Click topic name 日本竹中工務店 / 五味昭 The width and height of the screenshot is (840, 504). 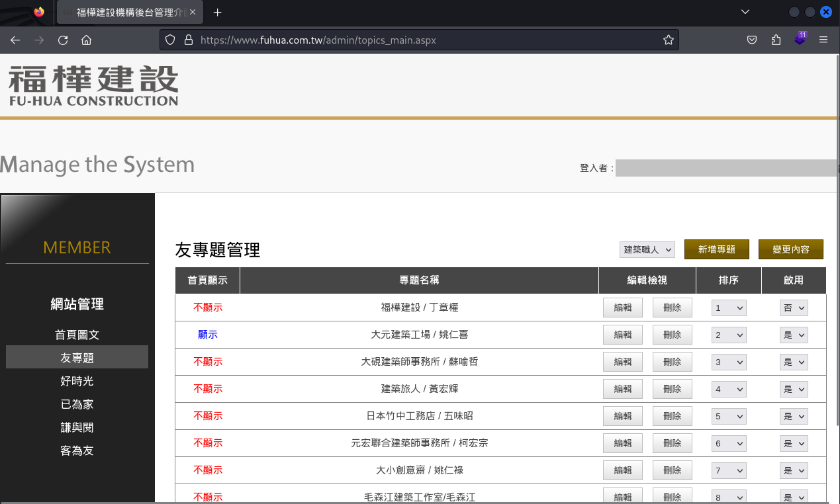tap(420, 416)
